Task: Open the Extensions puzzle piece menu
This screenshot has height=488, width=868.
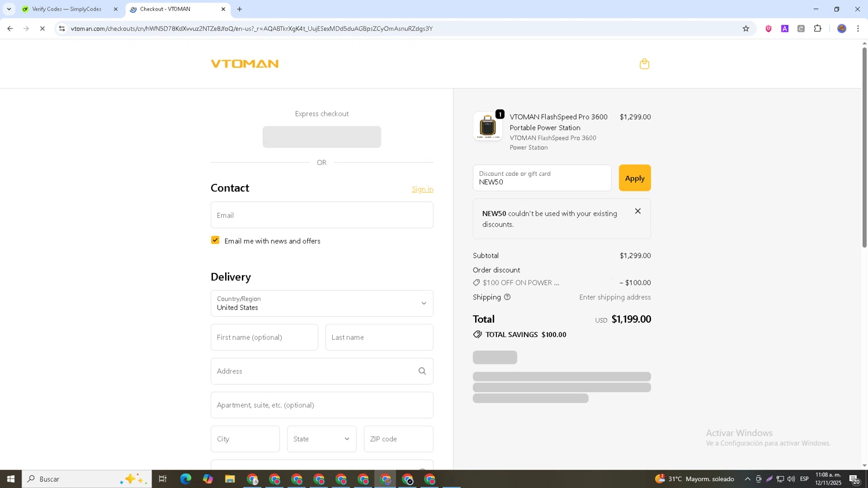Action: [818, 28]
